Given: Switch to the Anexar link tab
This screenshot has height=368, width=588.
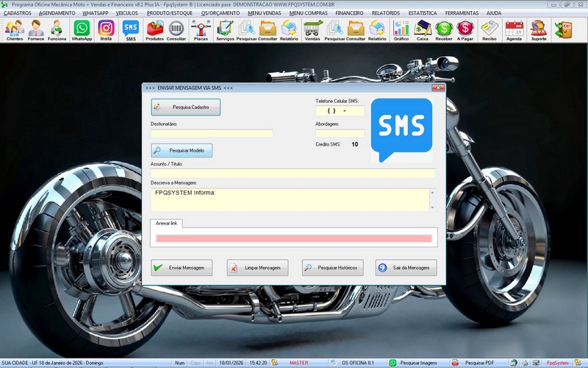Looking at the screenshot, I should tap(168, 222).
